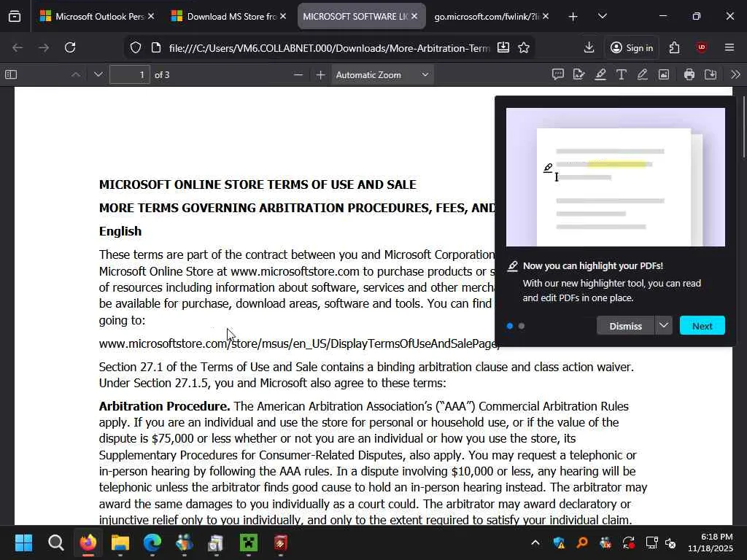Viewport: 747px width, 560px height.
Task: Dismiss the highlight PDFs tip
Action: click(x=625, y=326)
